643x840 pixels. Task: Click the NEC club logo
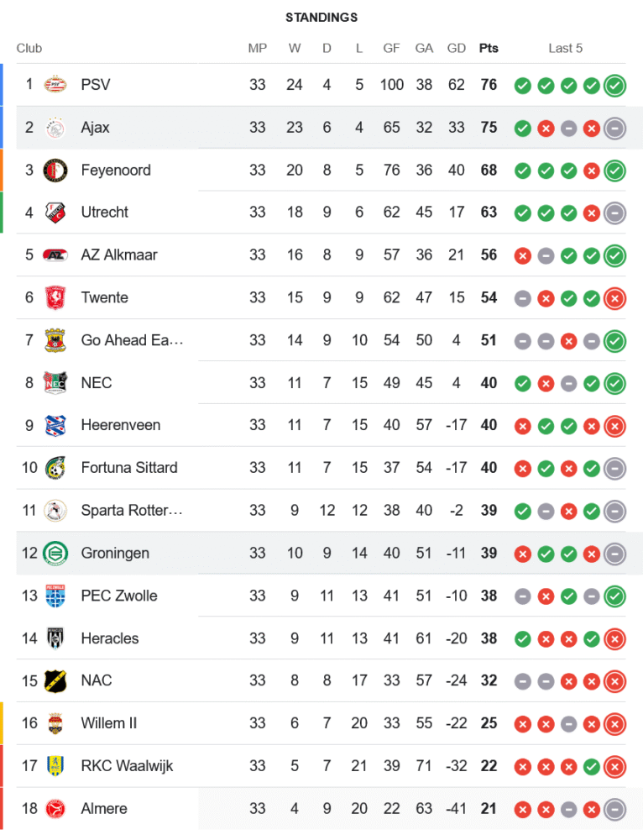coord(55,382)
